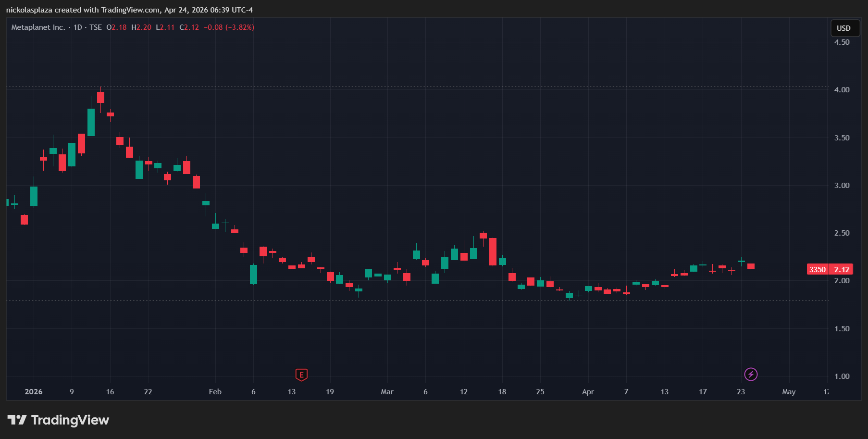Click the 'Mar' label on time axis
868x439 pixels.
click(x=387, y=392)
